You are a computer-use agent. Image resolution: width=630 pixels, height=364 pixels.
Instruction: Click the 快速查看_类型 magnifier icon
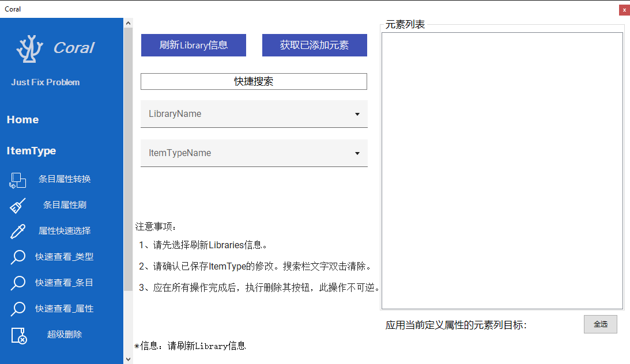point(18,257)
